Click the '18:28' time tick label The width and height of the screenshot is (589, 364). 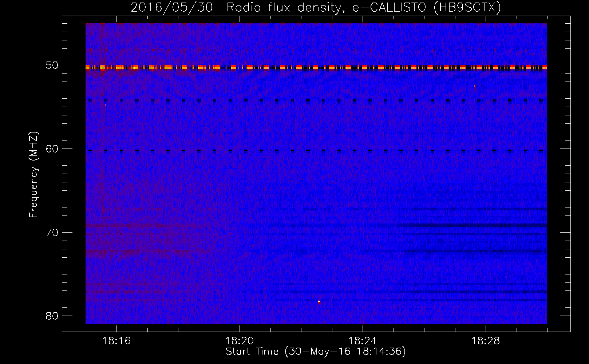[x=486, y=341]
